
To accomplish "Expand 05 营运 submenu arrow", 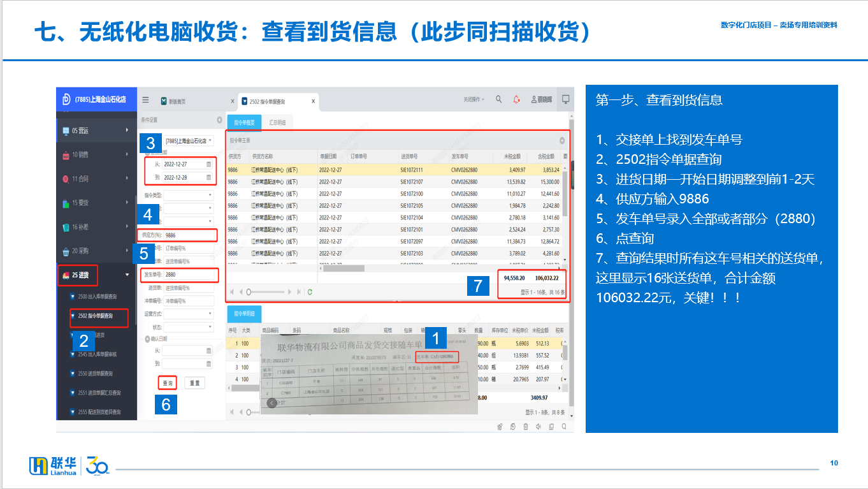I will click(127, 131).
